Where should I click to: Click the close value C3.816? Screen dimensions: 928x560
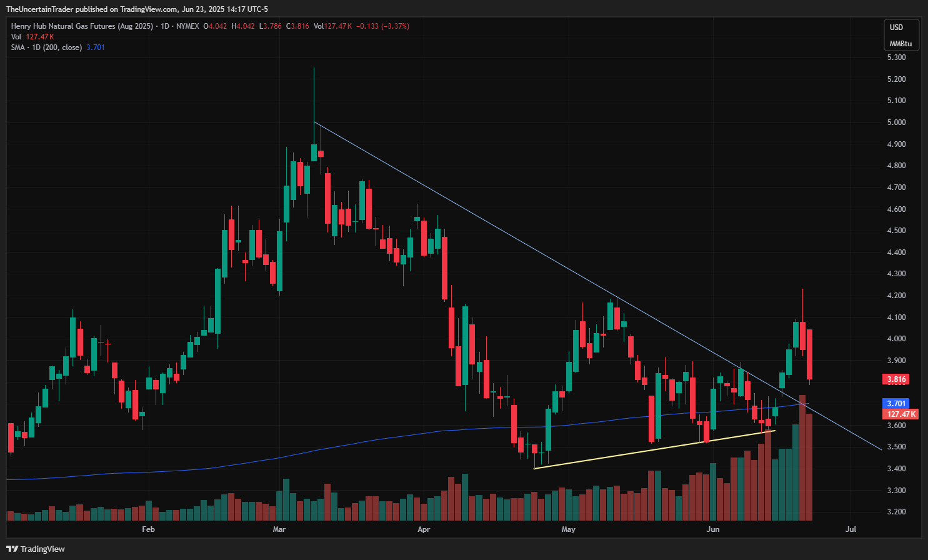click(x=297, y=26)
